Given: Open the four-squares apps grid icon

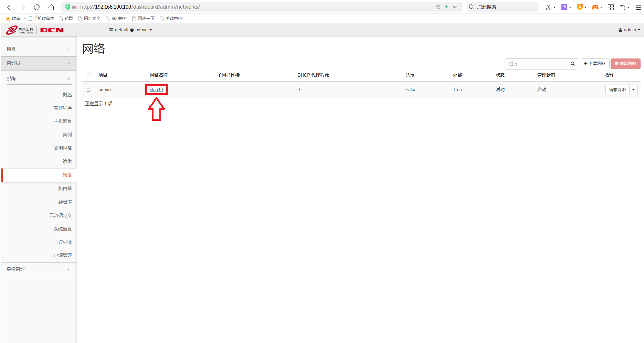Looking at the screenshot, I should click(x=611, y=7).
